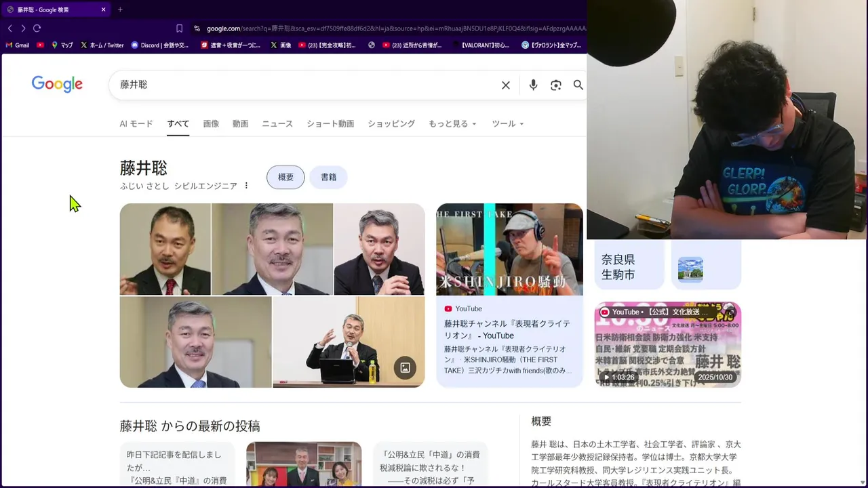The height and width of the screenshot is (488, 868).
Task: Switch to the 動画 tab
Action: tap(240, 124)
